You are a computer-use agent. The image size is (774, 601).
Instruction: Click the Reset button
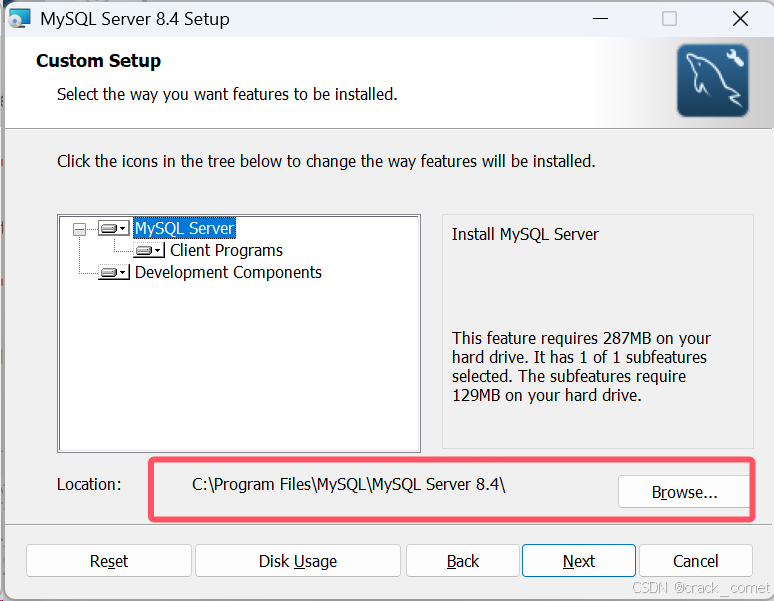[109, 561]
